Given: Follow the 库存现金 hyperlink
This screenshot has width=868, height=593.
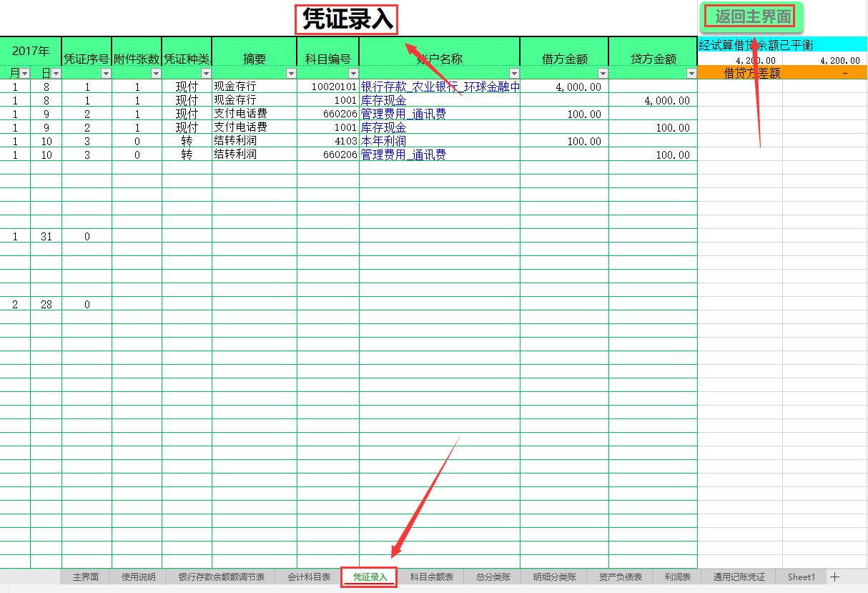Looking at the screenshot, I should [x=384, y=100].
